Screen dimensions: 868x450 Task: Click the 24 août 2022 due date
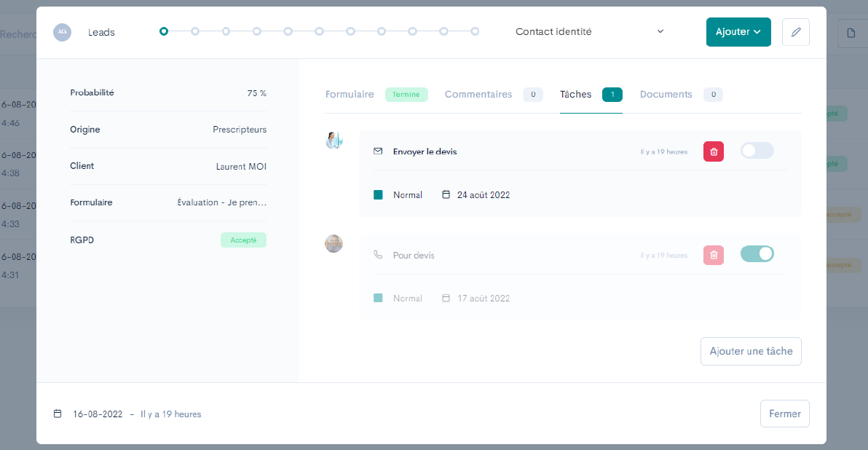click(484, 195)
